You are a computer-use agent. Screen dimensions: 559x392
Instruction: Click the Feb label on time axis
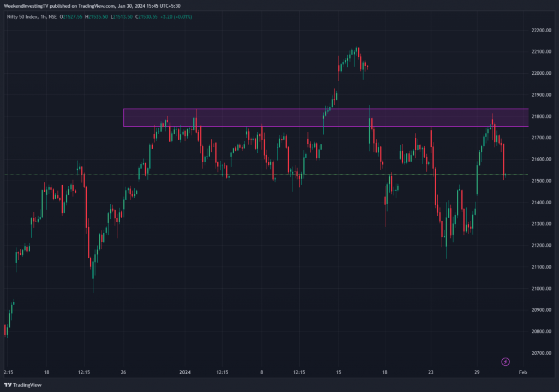click(x=522, y=372)
